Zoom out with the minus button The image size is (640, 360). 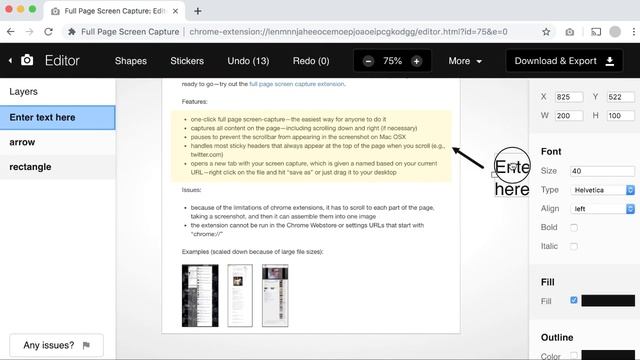point(368,61)
